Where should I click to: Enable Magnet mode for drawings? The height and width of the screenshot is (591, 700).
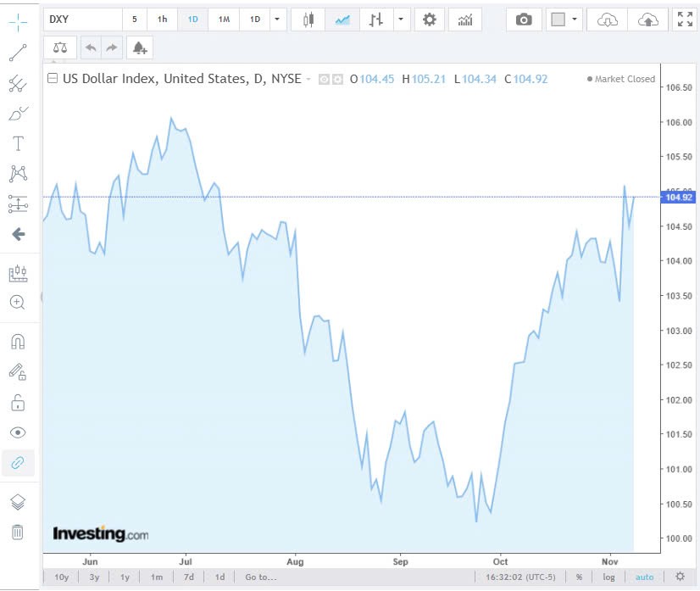coord(18,341)
